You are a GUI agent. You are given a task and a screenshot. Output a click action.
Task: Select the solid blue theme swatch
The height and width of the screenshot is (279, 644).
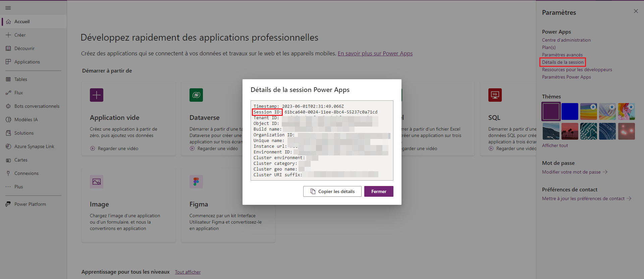(570, 111)
